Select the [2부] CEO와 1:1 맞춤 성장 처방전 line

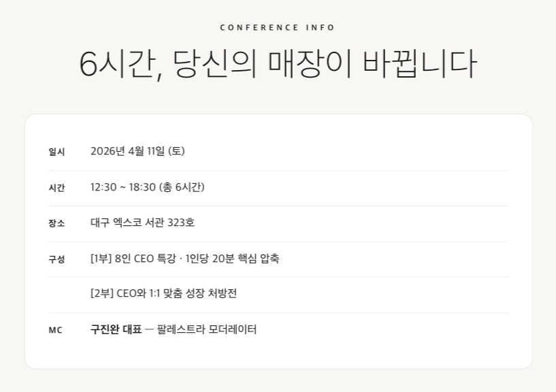[163, 293]
